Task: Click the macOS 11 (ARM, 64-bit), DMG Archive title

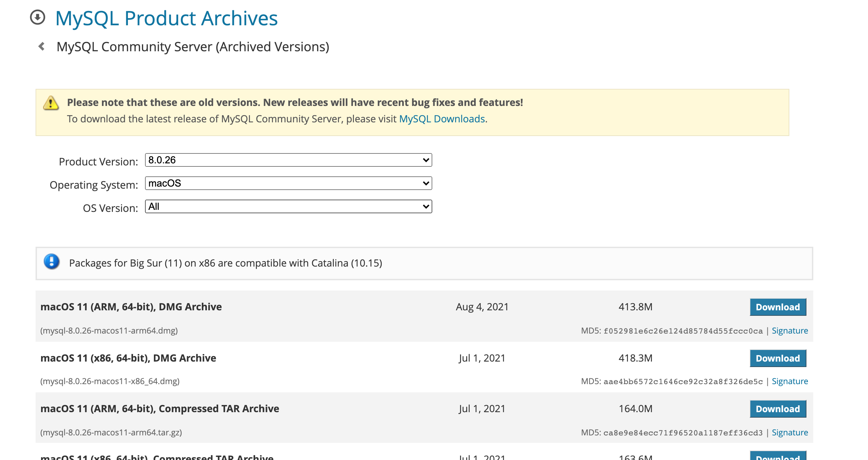Action: point(131,307)
